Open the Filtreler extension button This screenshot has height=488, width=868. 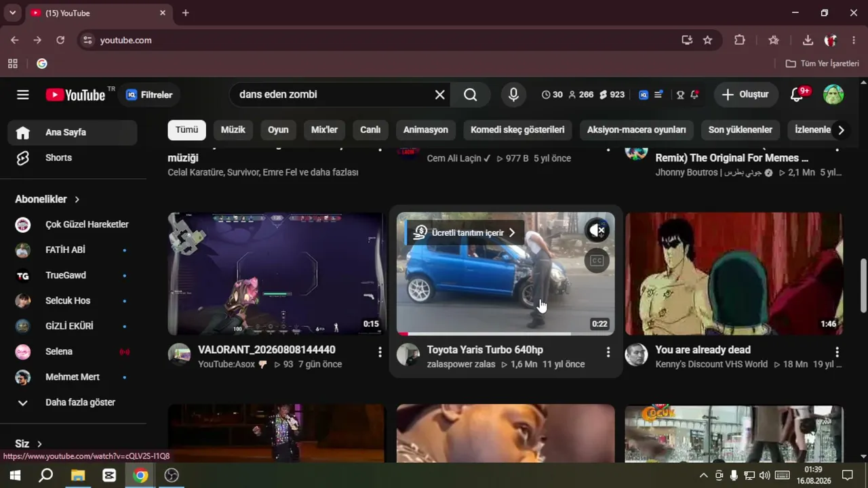click(150, 95)
